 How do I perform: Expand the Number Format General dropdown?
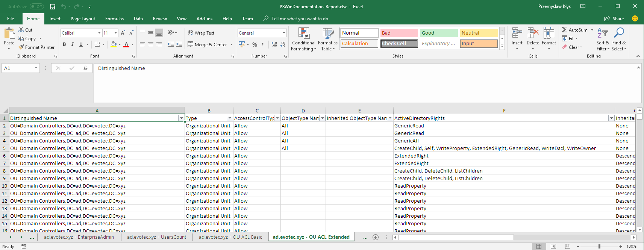(284, 33)
